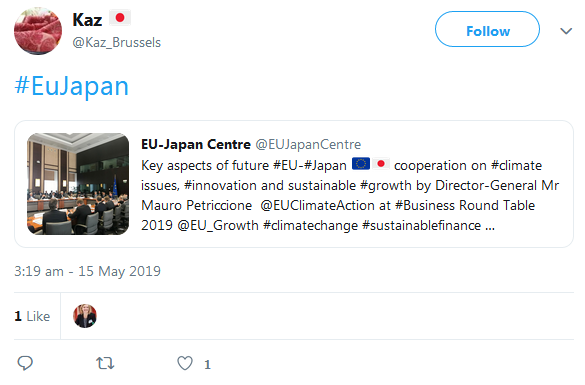The image size is (585, 385).
Task: Follow the Kaz account
Action: coord(487,29)
